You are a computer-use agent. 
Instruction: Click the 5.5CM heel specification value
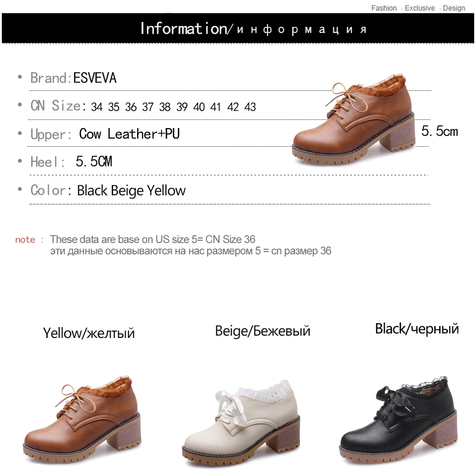[x=94, y=162]
